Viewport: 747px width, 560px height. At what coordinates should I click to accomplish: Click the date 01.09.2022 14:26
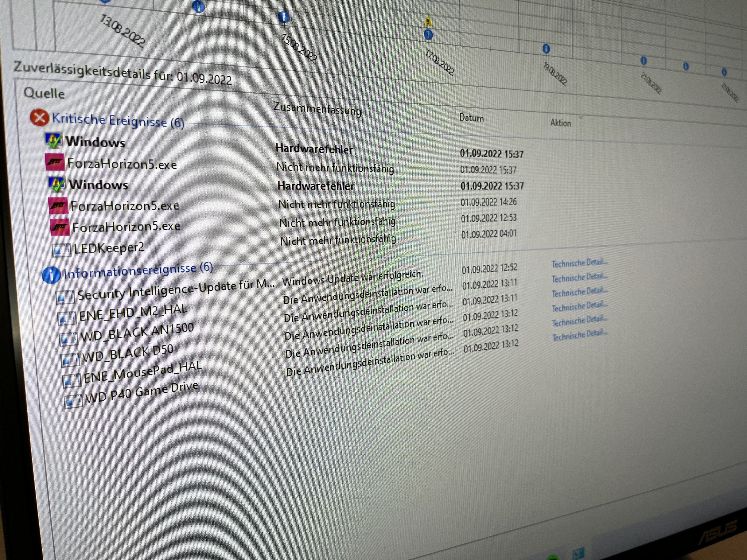pos(489,202)
